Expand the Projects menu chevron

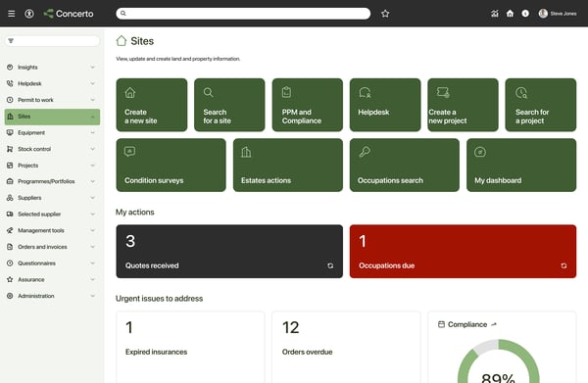pos(92,166)
